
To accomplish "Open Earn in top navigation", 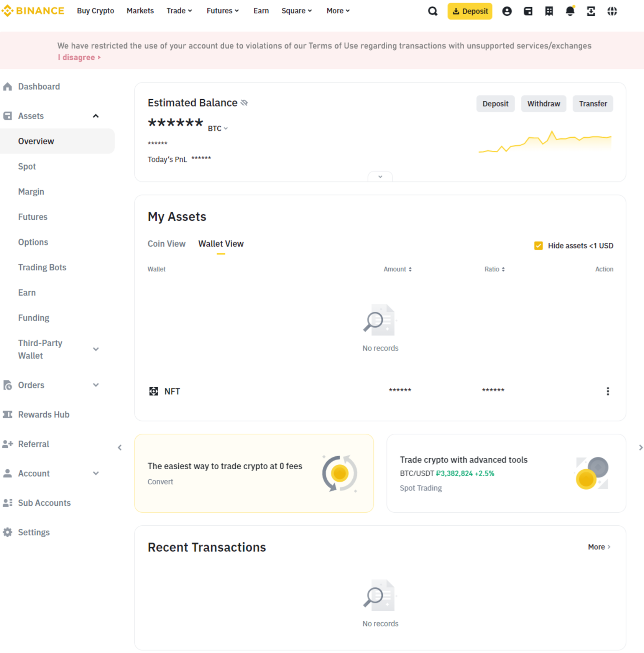I will coord(261,11).
